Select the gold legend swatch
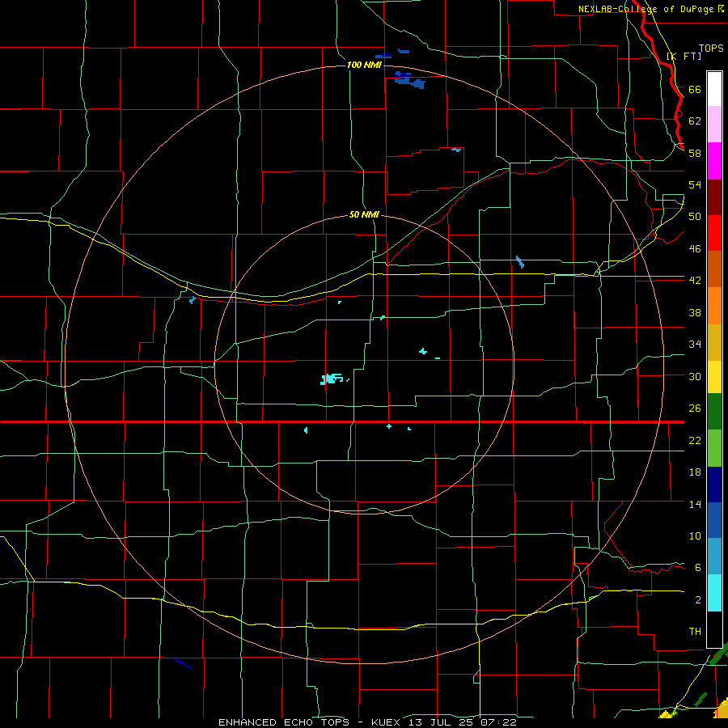 [714, 343]
